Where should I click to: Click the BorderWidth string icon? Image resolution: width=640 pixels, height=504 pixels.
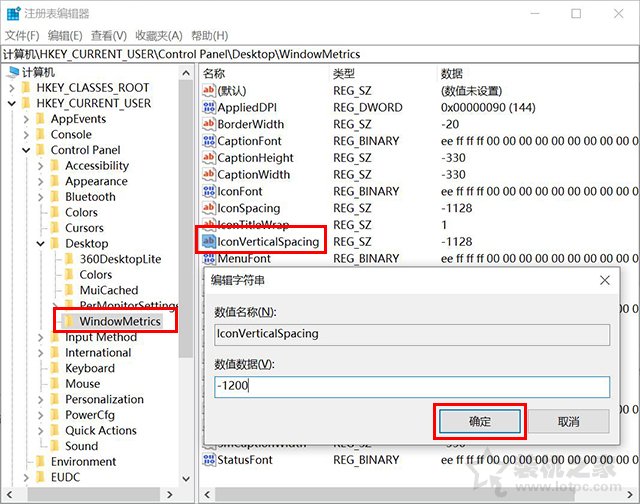(x=209, y=124)
